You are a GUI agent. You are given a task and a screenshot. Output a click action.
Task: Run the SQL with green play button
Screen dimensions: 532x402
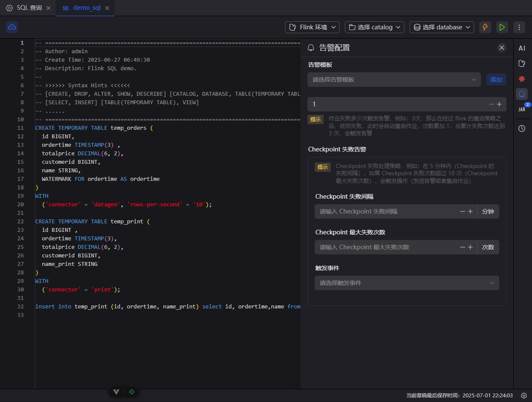point(502,27)
